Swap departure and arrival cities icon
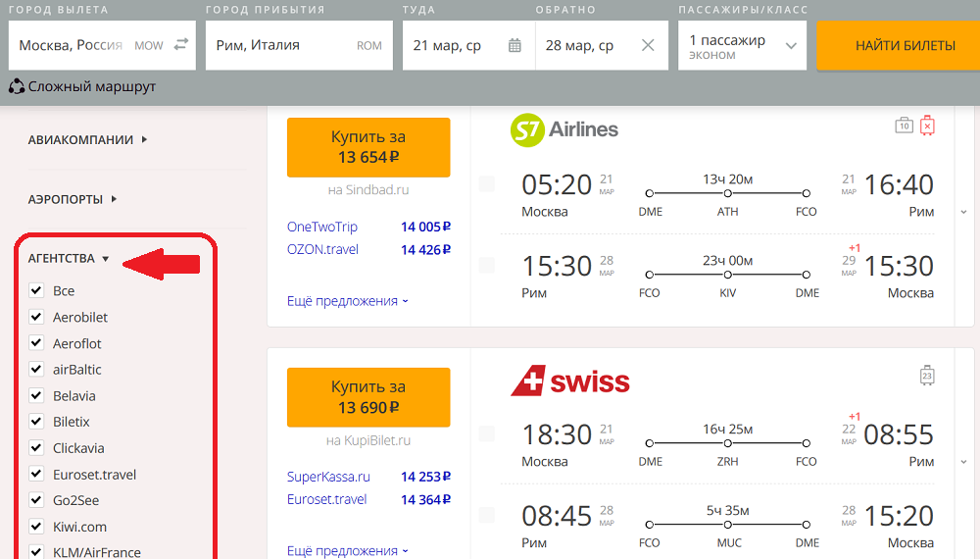 181,44
